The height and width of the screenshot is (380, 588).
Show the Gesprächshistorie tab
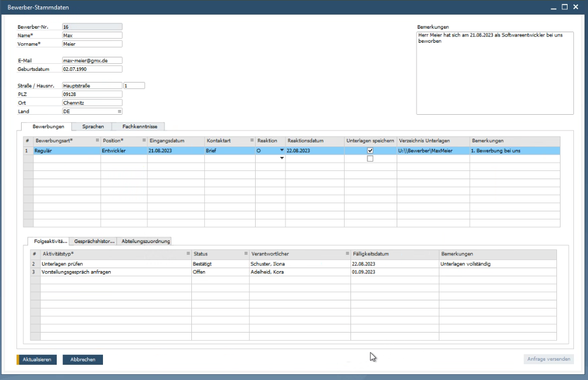pos(94,241)
